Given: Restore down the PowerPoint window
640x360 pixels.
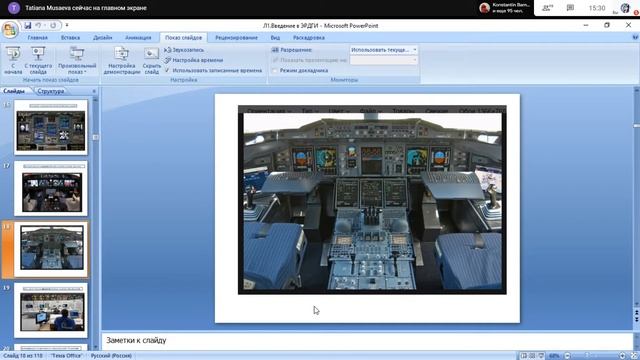Looking at the screenshot, I should (607, 25).
